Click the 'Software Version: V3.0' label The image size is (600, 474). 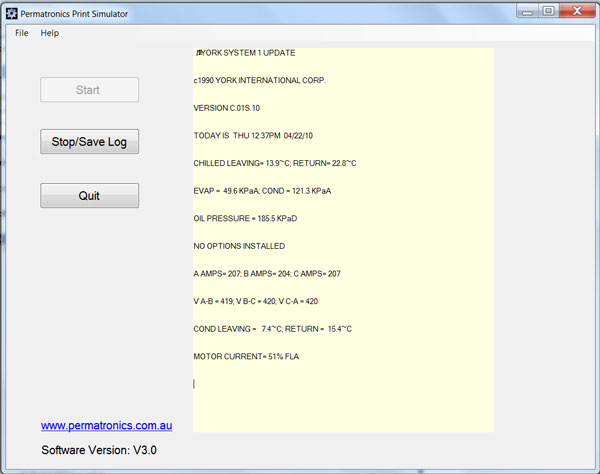tap(99, 450)
